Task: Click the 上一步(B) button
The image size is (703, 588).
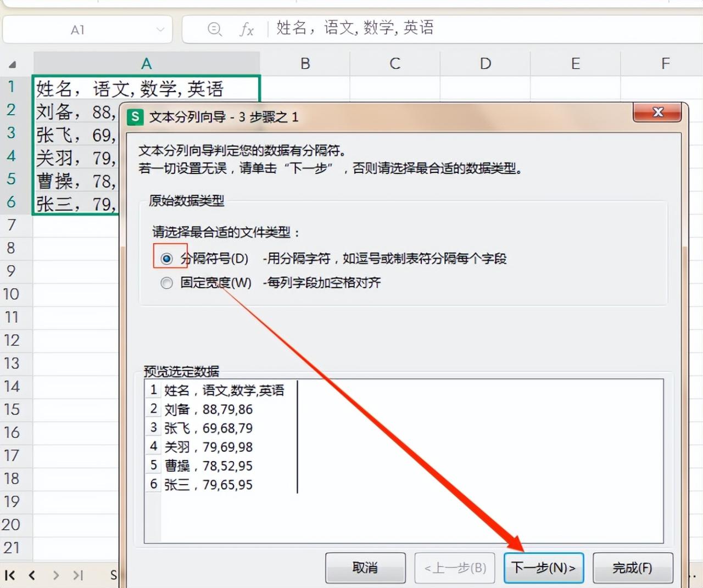Action: pos(455,568)
